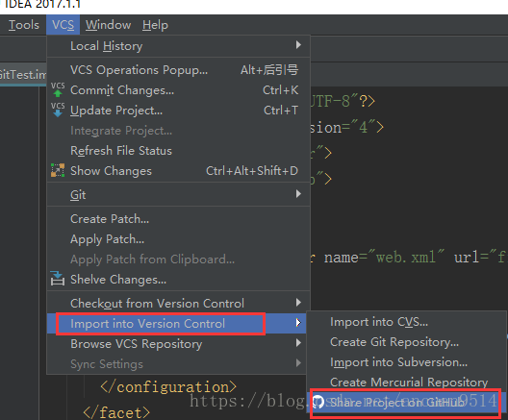Image resolution: width=508 pixels, height=420 pixels.
Task: Select Update Project menu item
Action: tap(179, 111)
